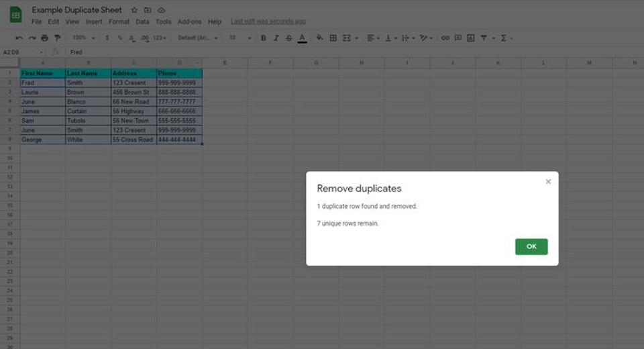
Task: Open the Insert menu
Action: click(x=94, y=21)
